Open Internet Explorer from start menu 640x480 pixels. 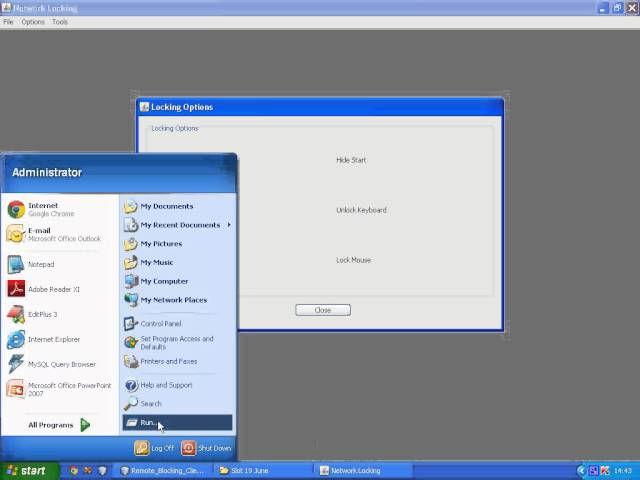59,339
